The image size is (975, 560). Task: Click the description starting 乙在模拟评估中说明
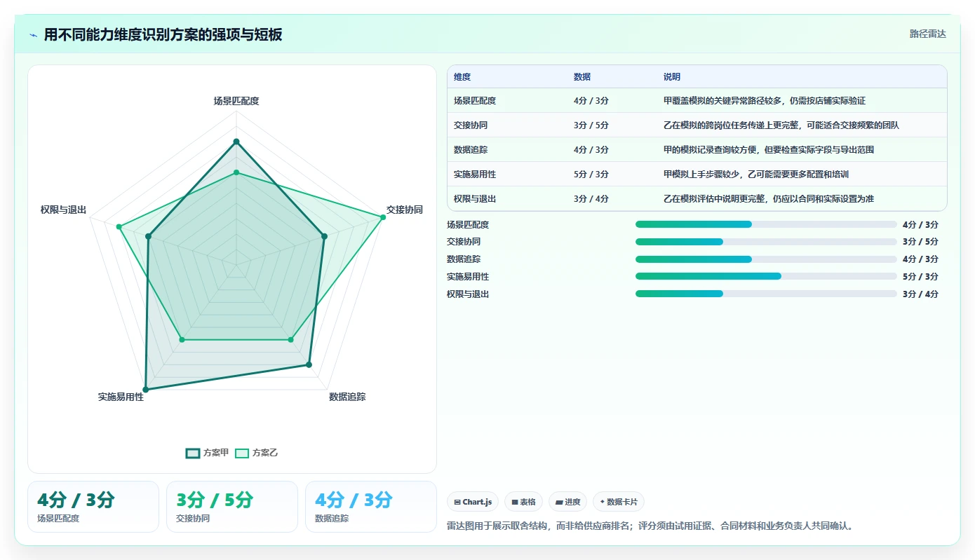[x=769, y=199]
